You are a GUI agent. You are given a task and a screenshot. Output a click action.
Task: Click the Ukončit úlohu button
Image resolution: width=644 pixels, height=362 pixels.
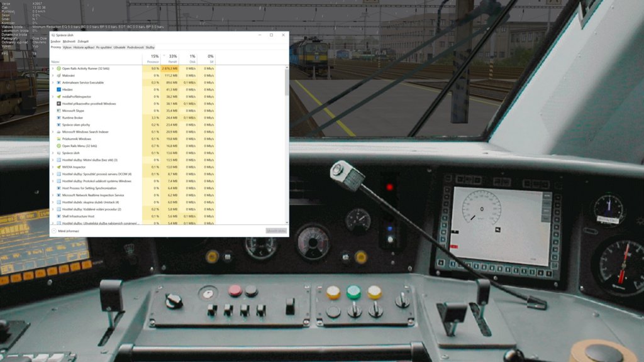pos(276,231)
